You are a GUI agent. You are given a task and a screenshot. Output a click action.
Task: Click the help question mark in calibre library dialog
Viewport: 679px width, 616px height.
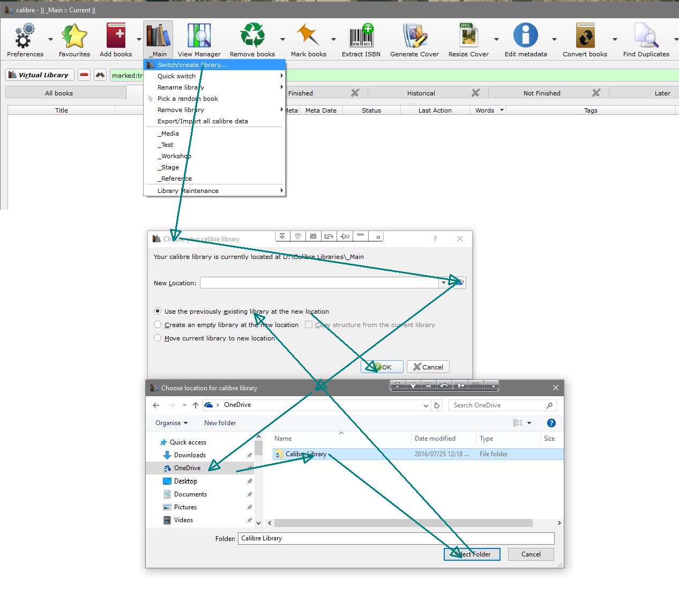pyautogui.click(x=435, y=239)
